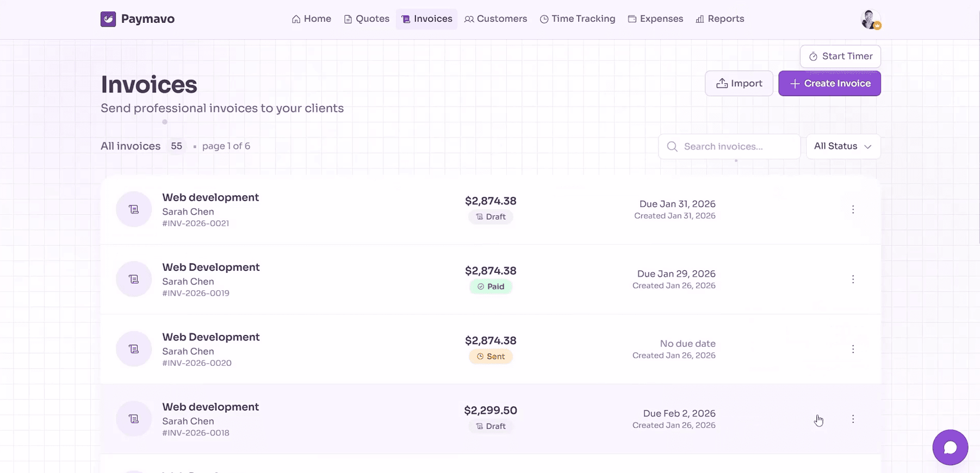Image resolution: width=980 pixels, height=473 pixels.
Task: Click the Reports bar chart icon
Action: point(700,20)
